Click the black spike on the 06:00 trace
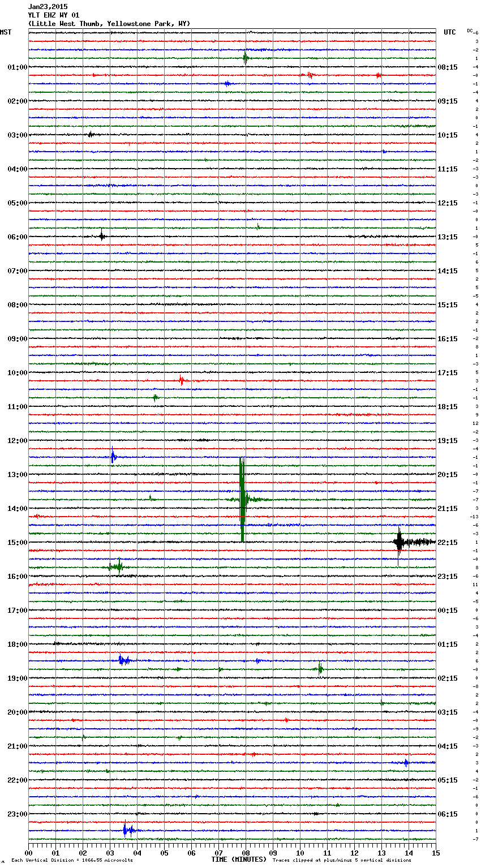The height and width of the screenshot is (868, 481). (x=101, y=236)
